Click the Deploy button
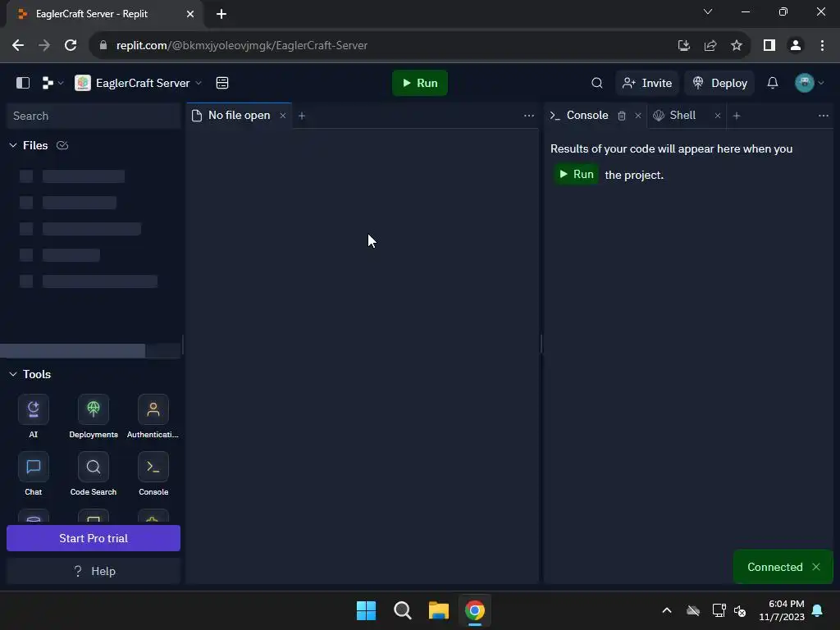 pos(719,83)
